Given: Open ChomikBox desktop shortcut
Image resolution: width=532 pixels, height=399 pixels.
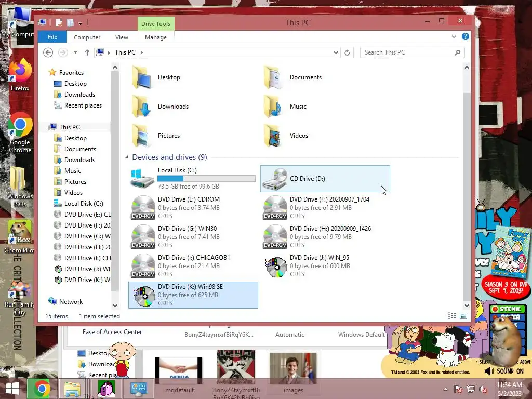Looking at the screenshot, I should [x=20, y=237].
